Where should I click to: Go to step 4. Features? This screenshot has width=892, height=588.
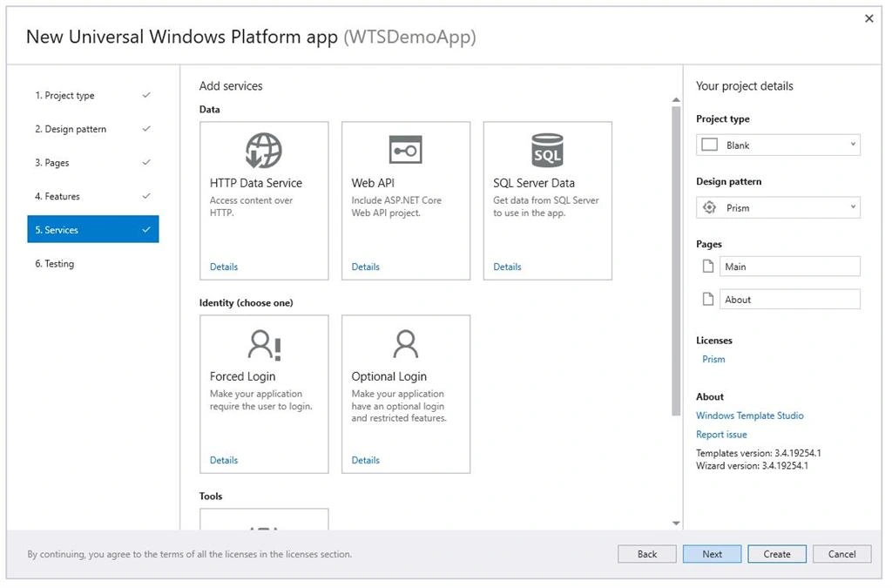(93, 196)
